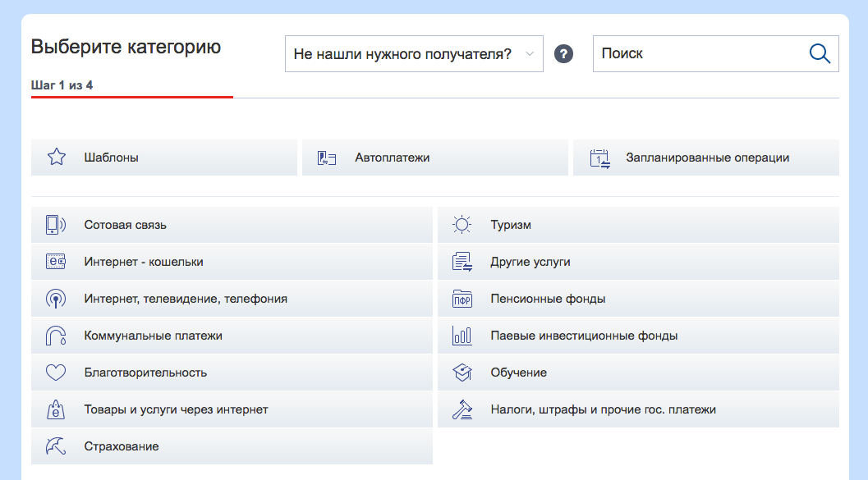Screen dimensions: 868x480
Task: Expand the 'Не нашли нужного получателя?' dropdown
Action: (x=413, y=54)
